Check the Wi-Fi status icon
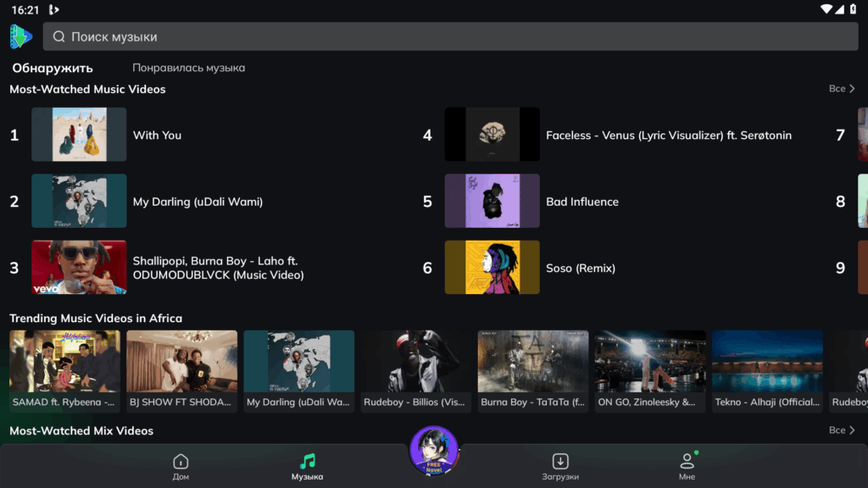The image size is (868, 488). (826, 8)
